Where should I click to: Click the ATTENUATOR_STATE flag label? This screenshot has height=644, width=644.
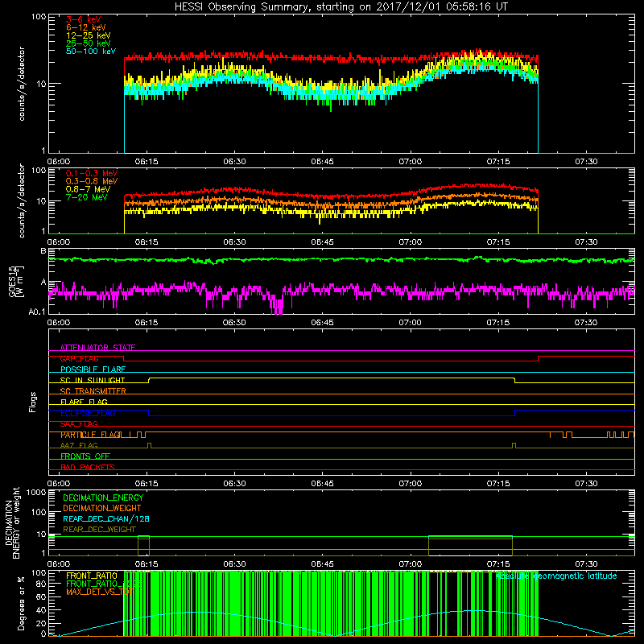tap(97, 348)
